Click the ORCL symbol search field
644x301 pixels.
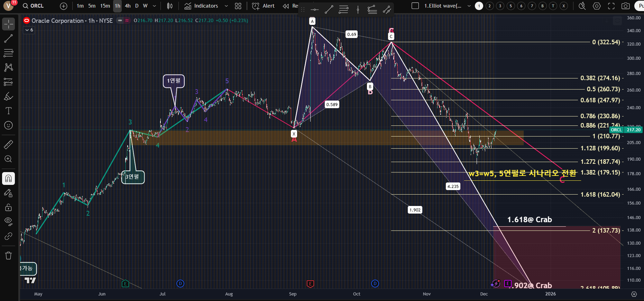pyautogui.click(x=34, y=6)
